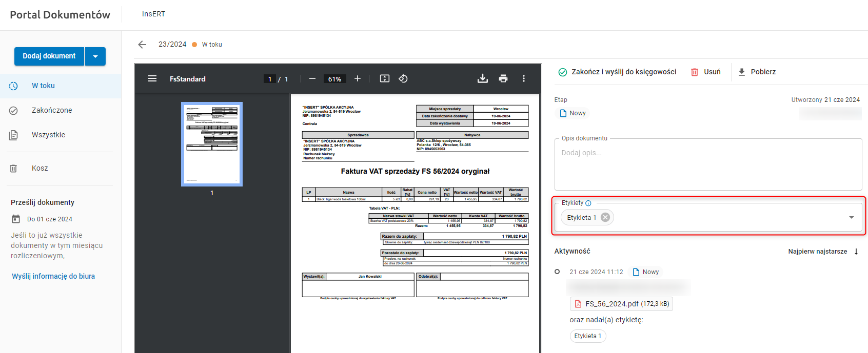868x353 pixels.
Task: Click the Portal Dokumentów title
Action: click(60, 15)
